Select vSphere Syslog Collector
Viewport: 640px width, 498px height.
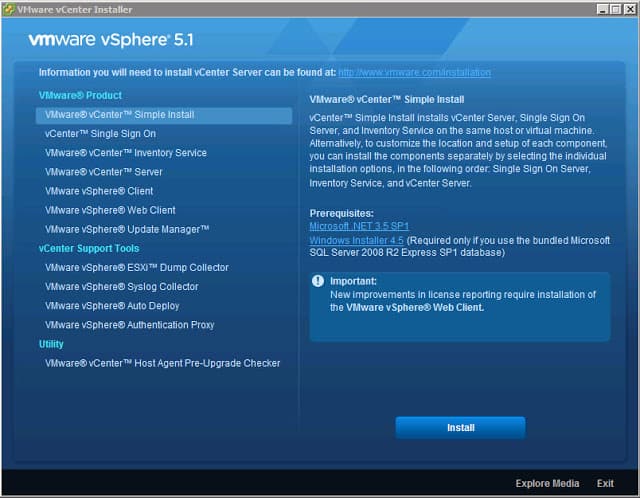[122, 287]
